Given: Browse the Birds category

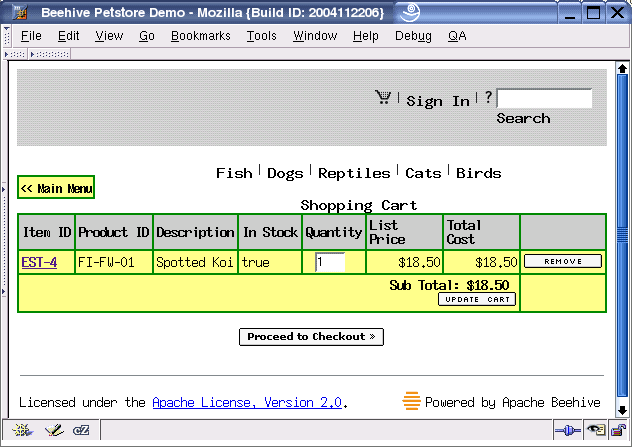Looking at the screenshot, I should (x=479, y=173).
